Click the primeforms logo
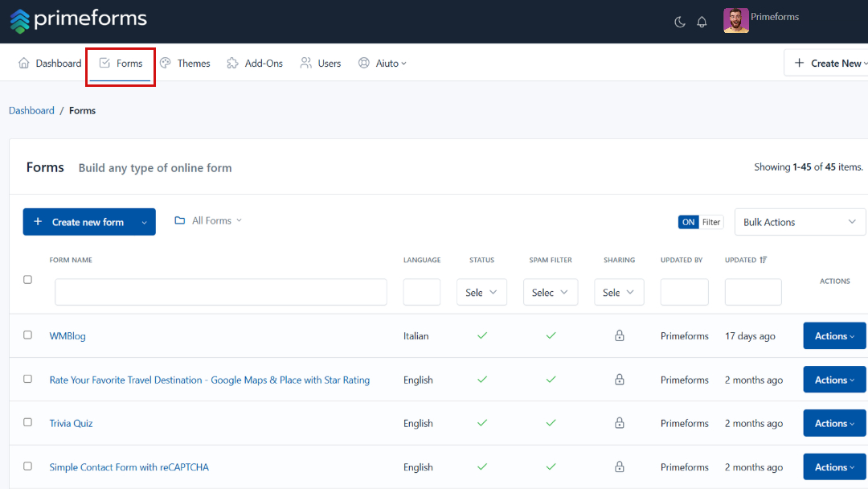Image resolution: width=868 pixels, height=489 pixels. (x=78, y=20)
